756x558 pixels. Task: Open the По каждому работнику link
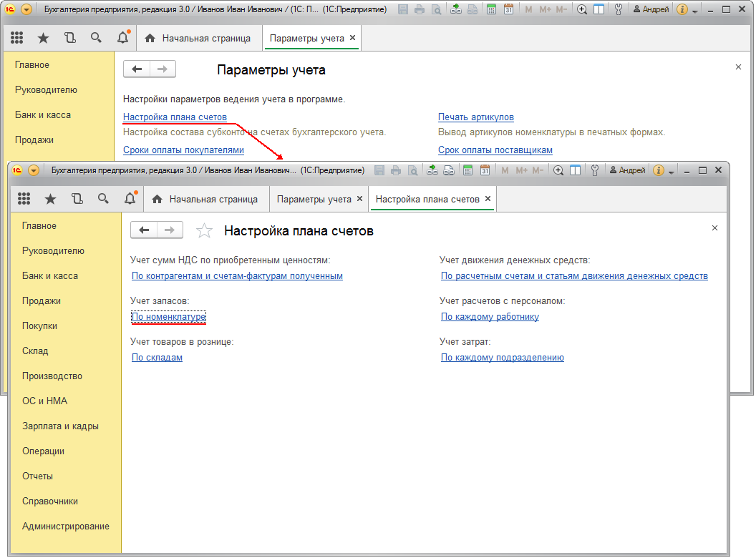[x=490, y=316]
